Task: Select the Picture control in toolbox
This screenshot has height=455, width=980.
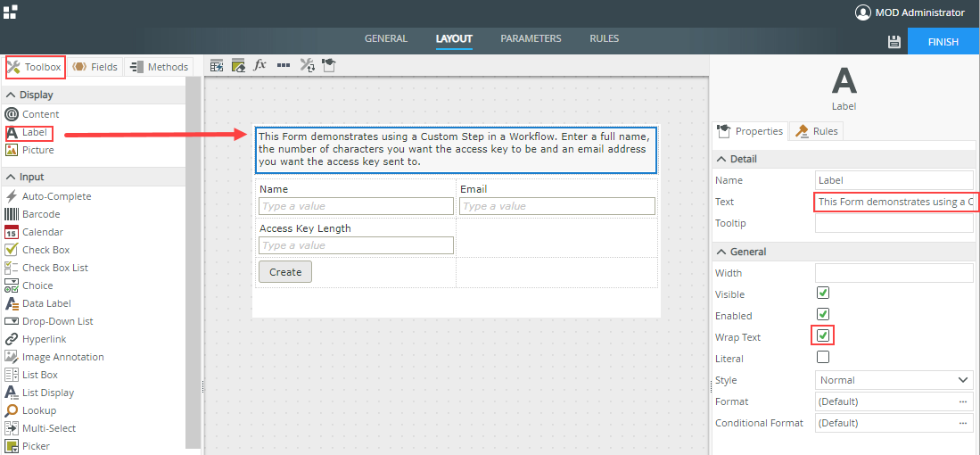Action: coord(29,150)
